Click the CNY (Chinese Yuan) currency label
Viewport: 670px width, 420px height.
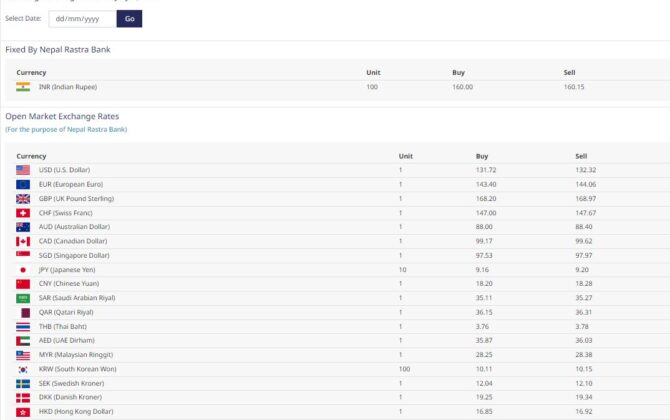click(x=69, y=284)
